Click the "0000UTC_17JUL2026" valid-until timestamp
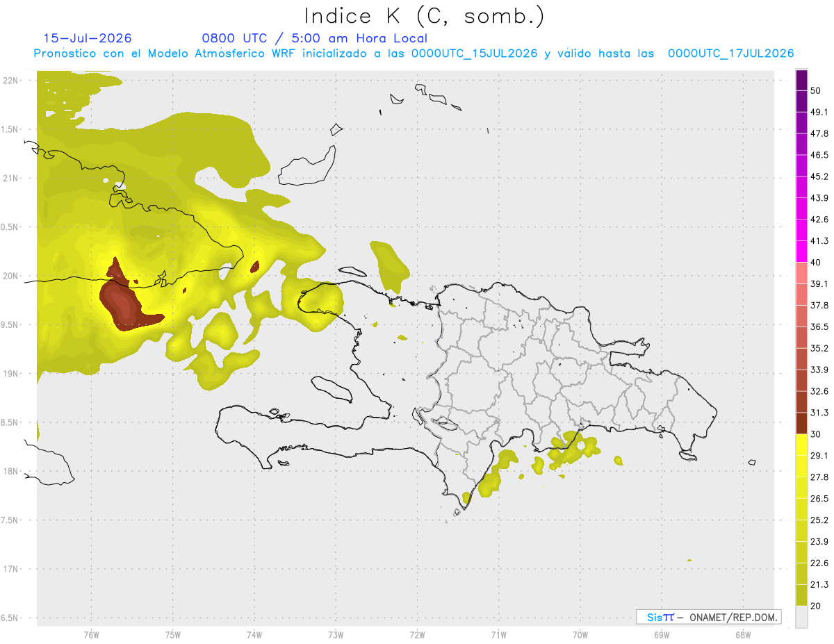This screenshot has height=644, width=834. point(730,53)
